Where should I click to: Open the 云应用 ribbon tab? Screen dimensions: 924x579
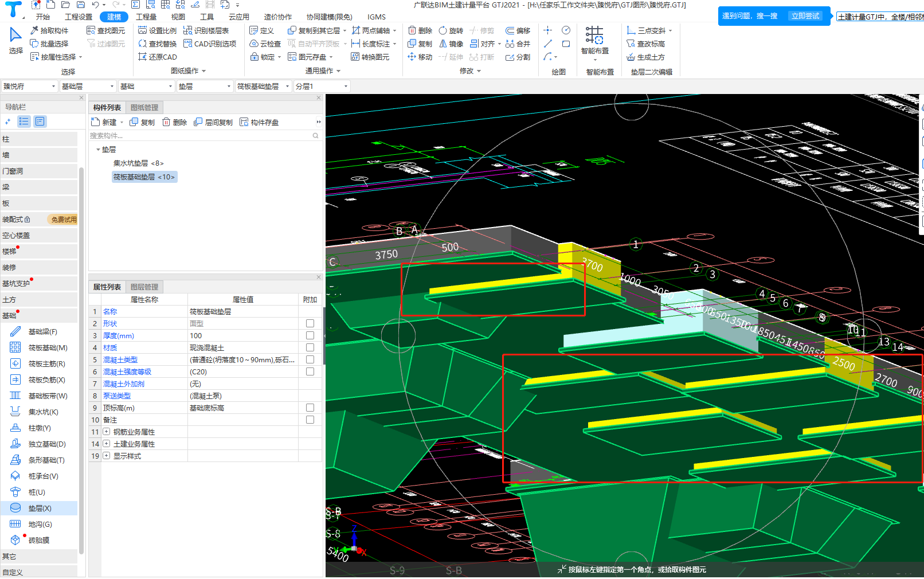(x=239, y=17)
